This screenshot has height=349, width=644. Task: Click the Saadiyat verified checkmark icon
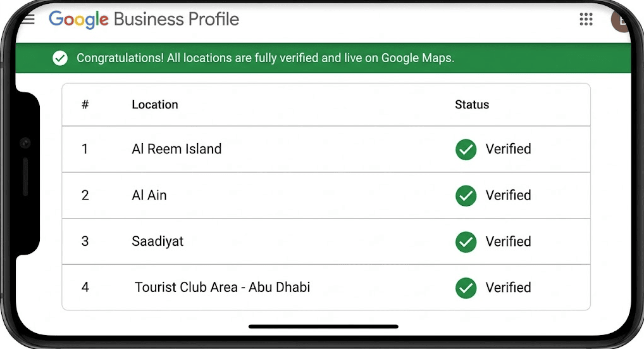pos(466,242)
